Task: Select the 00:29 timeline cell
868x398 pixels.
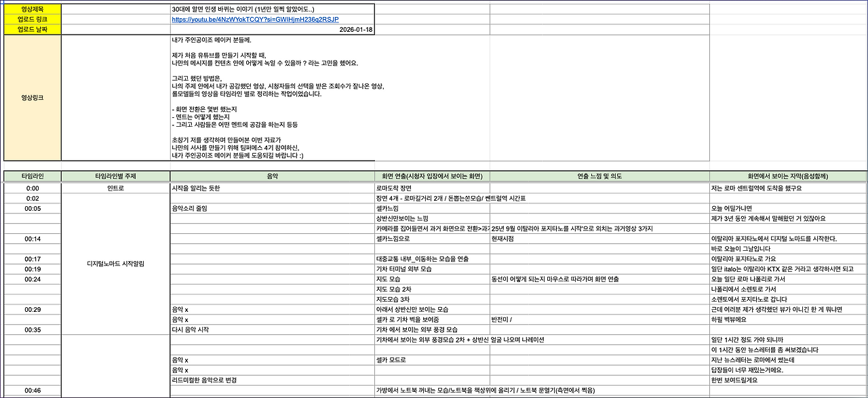Action: [x=32, y=309]
